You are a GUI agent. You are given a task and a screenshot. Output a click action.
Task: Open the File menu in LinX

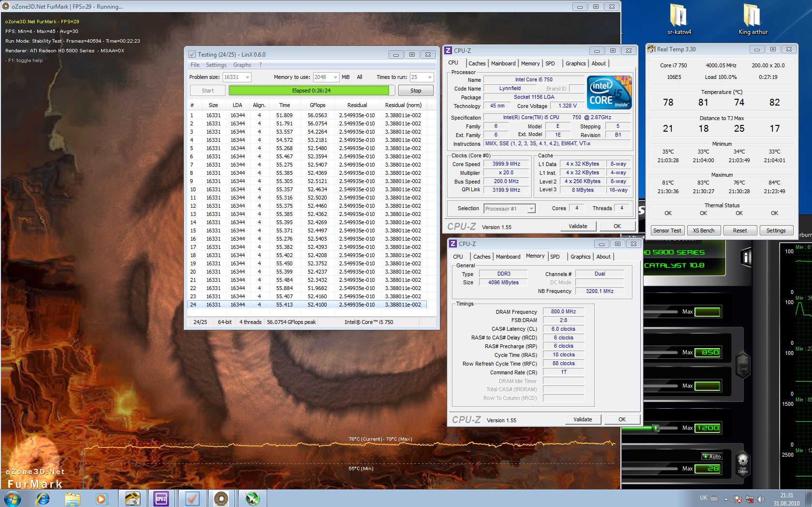point(195,65)
